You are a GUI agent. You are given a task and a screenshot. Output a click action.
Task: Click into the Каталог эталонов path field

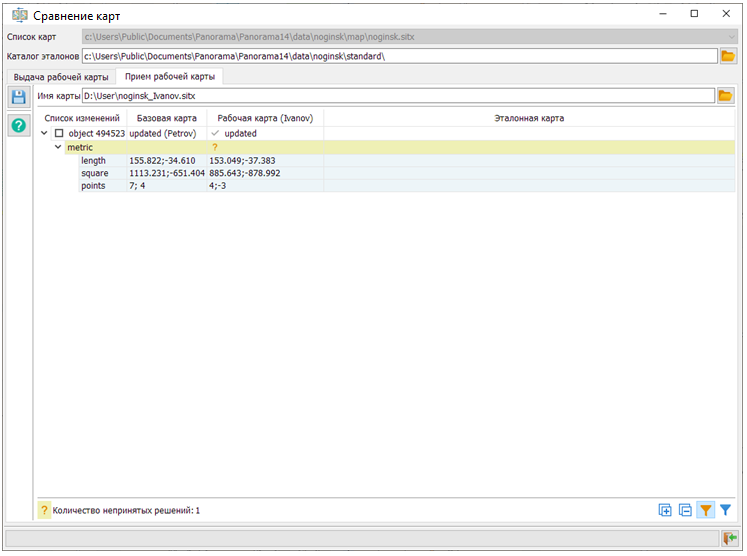(399, 56)
